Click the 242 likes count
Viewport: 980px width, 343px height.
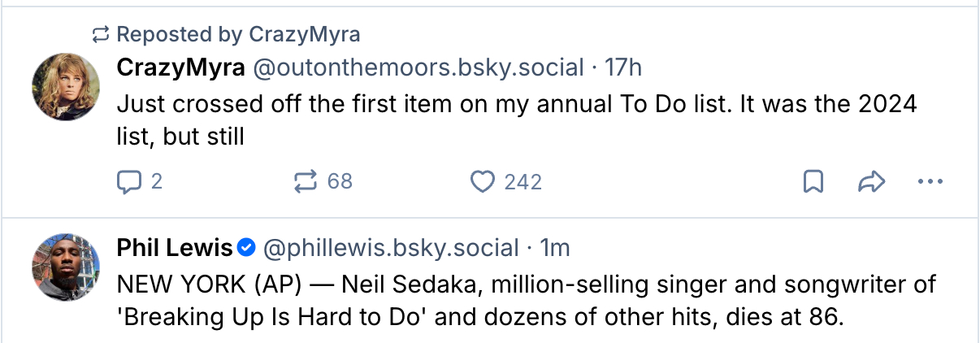click(523, 181)
